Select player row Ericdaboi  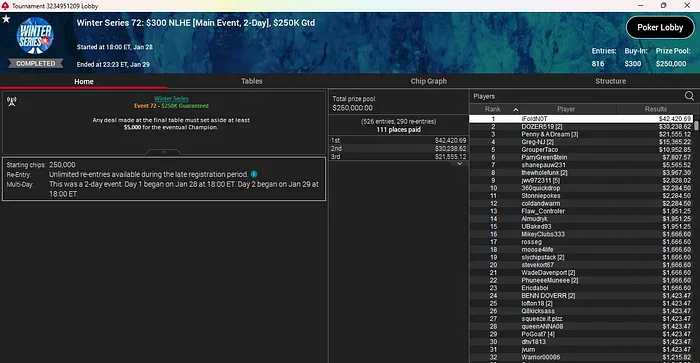point(581,288)
